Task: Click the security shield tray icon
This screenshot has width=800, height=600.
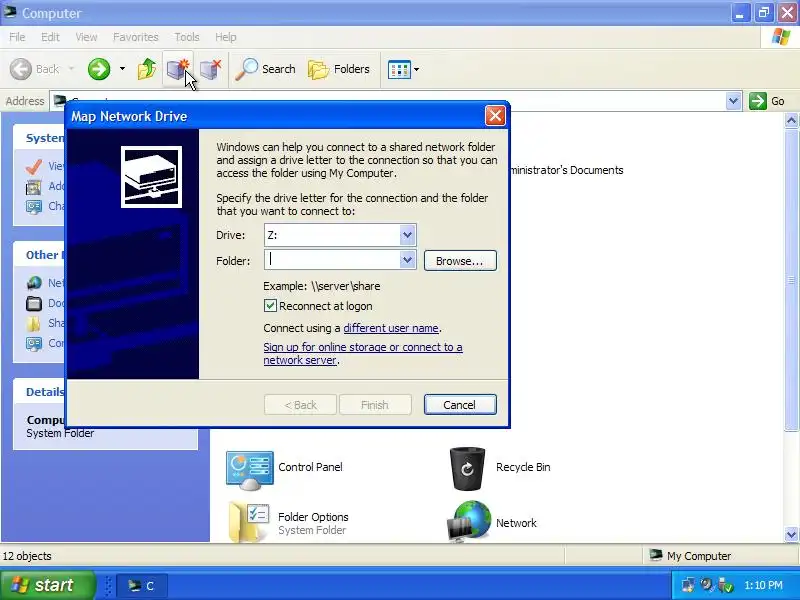Action: tap(724, 585)
